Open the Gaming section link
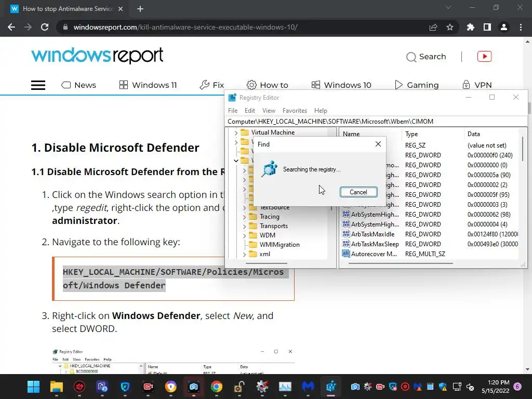 tap(417, 85)
